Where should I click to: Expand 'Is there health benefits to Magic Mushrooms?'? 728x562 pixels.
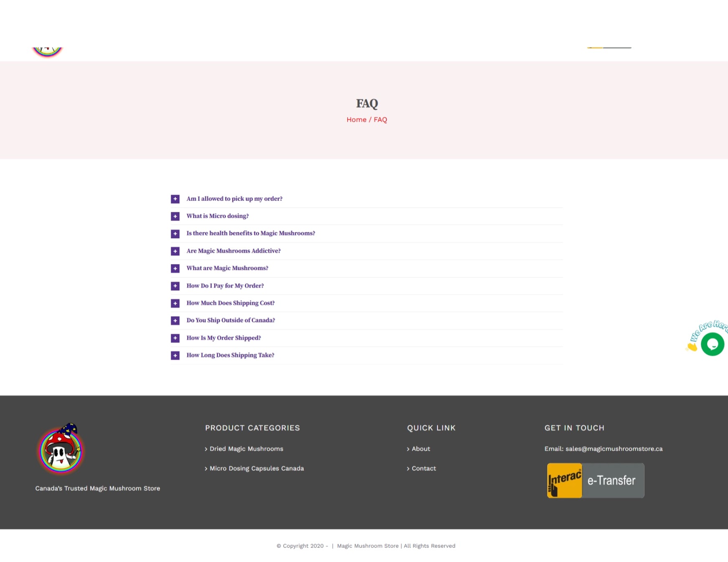coord(250,233)
